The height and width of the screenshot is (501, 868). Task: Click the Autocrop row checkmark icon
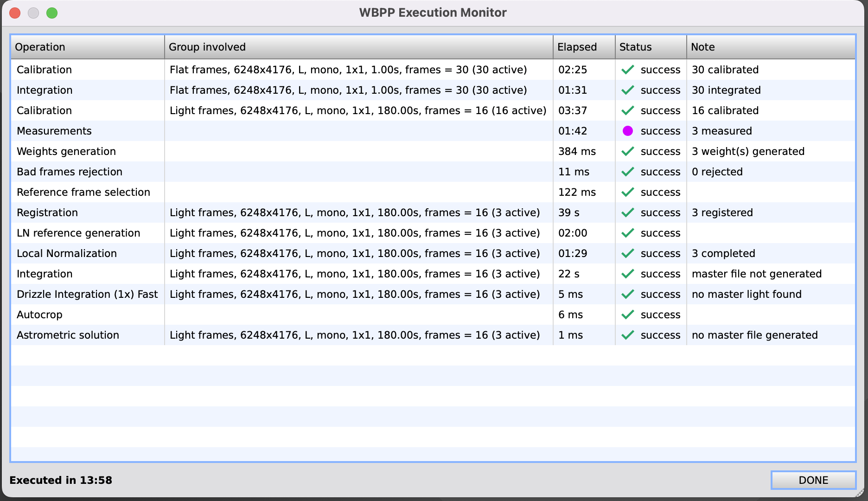pos(627,315)
